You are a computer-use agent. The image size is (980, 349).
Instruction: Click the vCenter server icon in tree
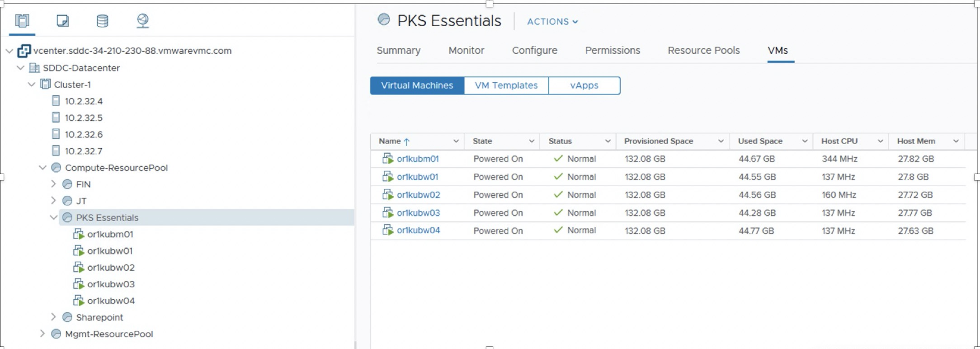click(24, 51)
